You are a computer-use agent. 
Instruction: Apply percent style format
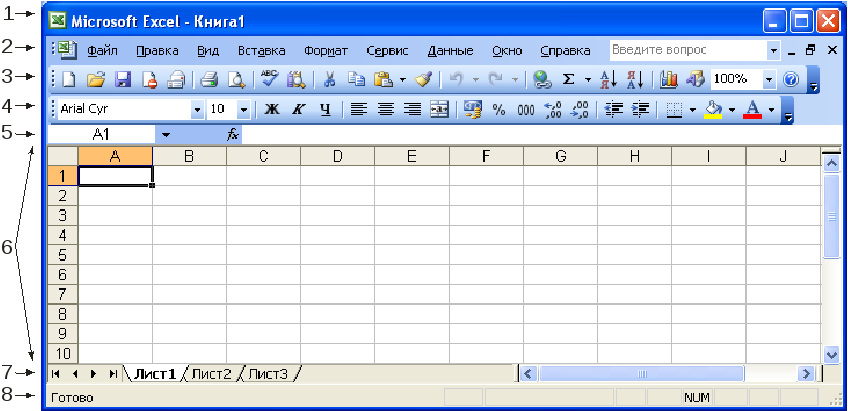pyautogui.click(x=499, y=109)
